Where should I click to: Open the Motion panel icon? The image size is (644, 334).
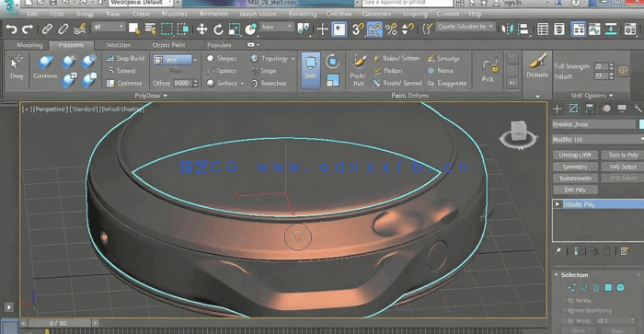(x=606, y=109)
